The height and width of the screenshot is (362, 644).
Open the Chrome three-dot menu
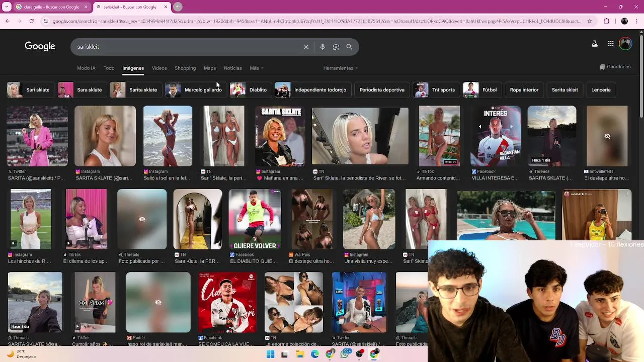(637, 21)
